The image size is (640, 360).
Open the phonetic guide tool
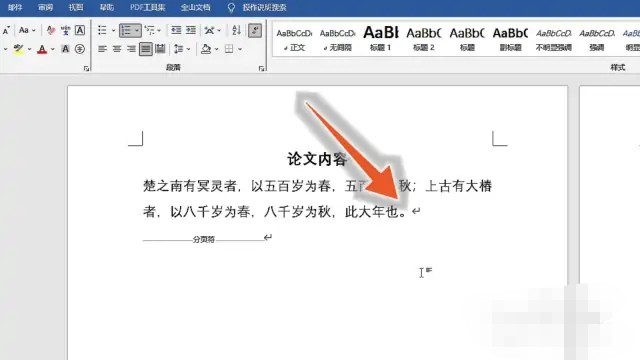(x=65, y=31)
